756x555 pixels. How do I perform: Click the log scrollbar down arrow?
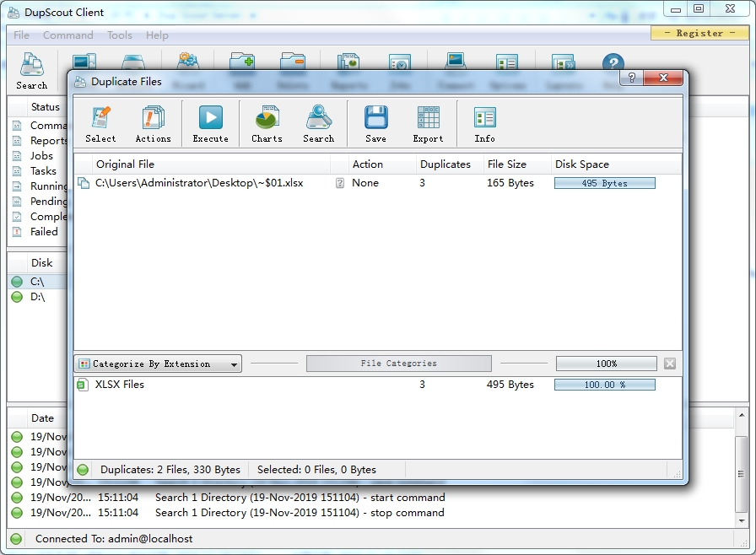[741, 520]
